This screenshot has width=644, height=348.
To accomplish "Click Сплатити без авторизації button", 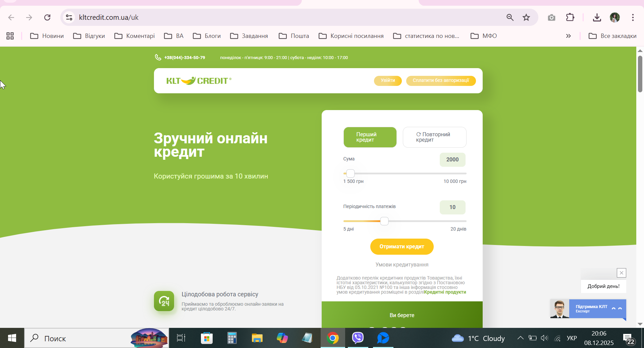I will click(441, 81).
